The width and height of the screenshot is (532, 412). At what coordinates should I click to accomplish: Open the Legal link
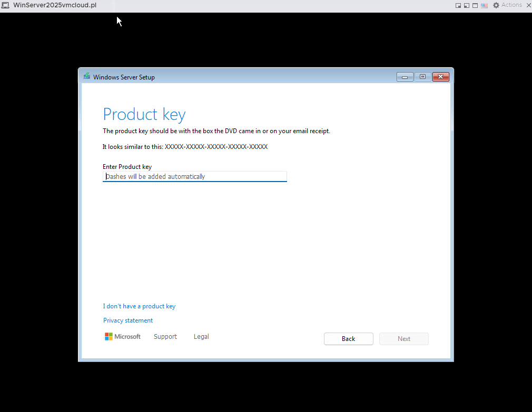201,337
